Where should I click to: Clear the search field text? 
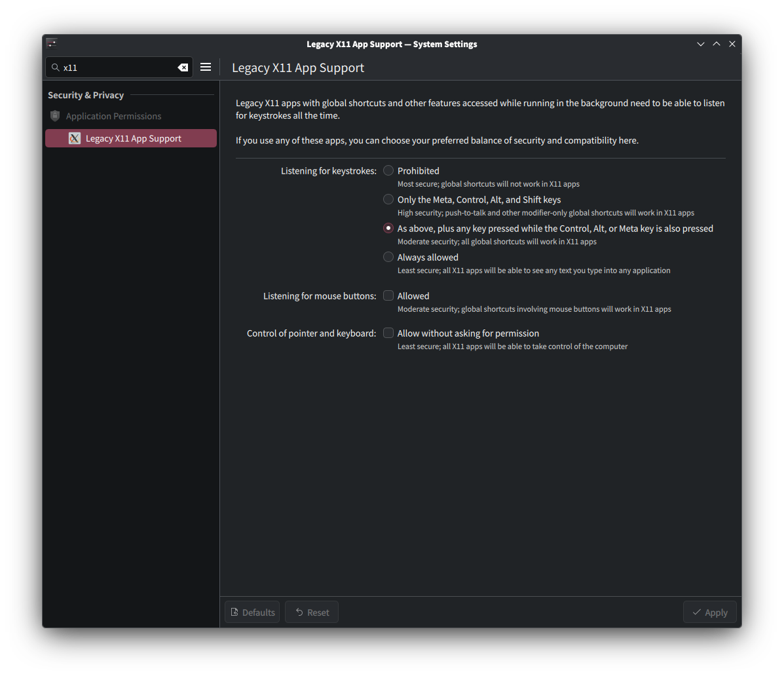click(183, 67)
